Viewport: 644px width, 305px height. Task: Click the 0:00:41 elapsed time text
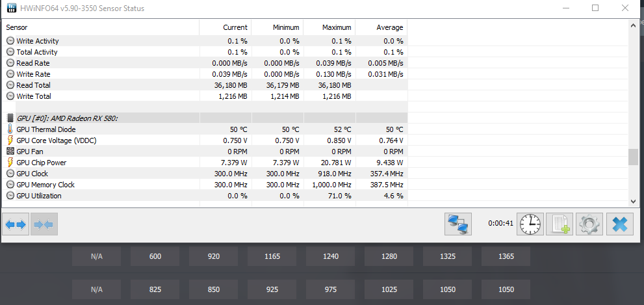500,223
